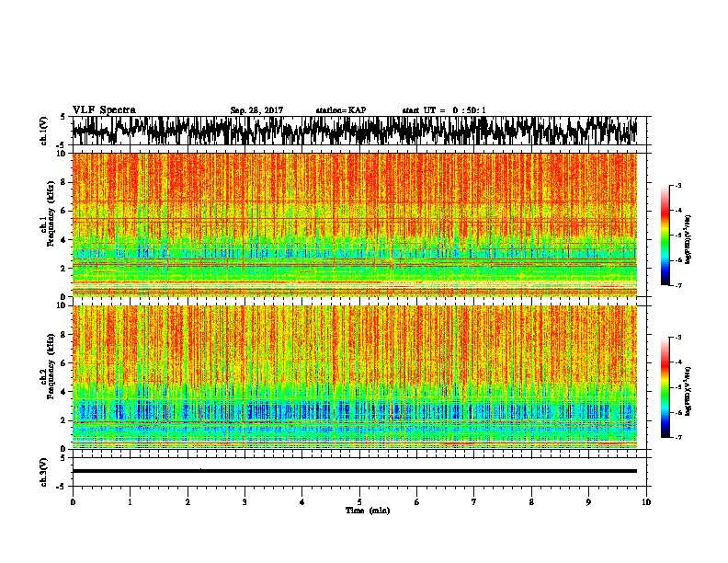Select the ch.2 spectrogram color bar
The height and width of the screenshot is (563, 728).
pos(665,387)
